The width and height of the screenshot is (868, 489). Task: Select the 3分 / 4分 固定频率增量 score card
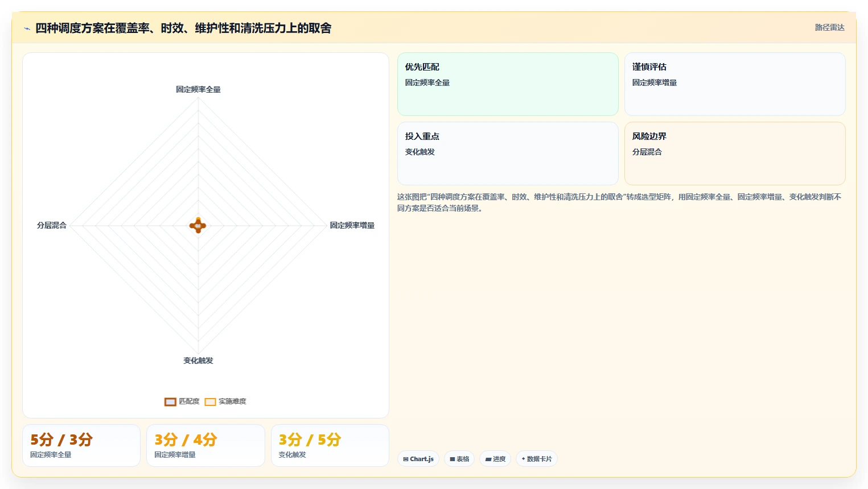[x=205, y=446]
